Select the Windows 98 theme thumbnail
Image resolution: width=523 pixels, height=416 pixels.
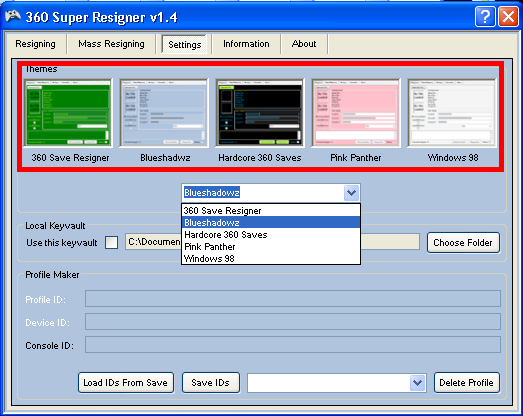point(452,113)
